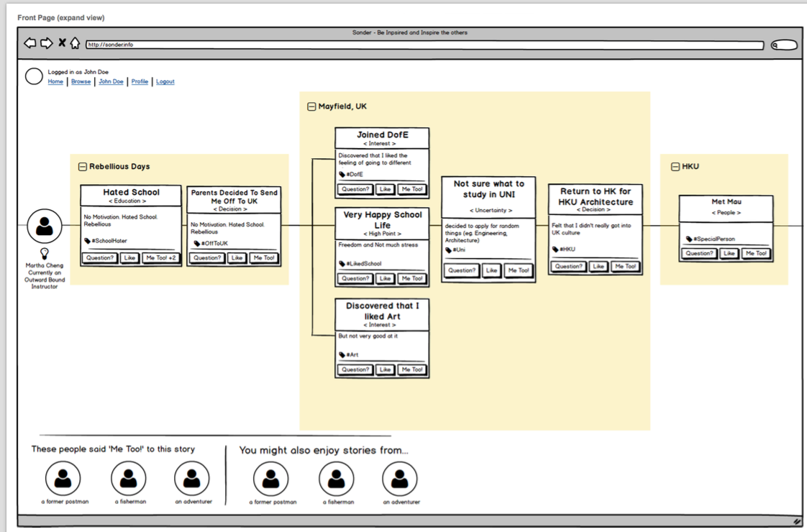The width and height of the screenshot is (807, 532).
Task: Click Question? on Parents Decided card
Action: pyautogui.click(x=207, y=258)
